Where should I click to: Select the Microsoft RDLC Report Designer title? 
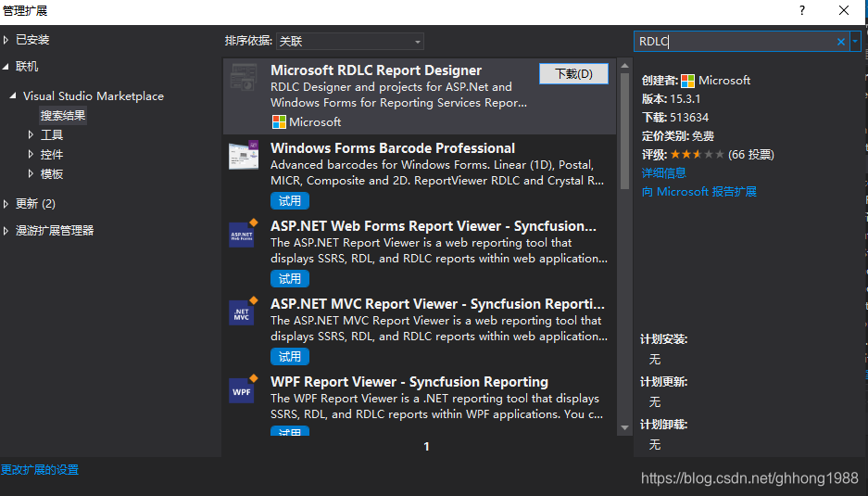pyautogui.click(x=376, y=70)
